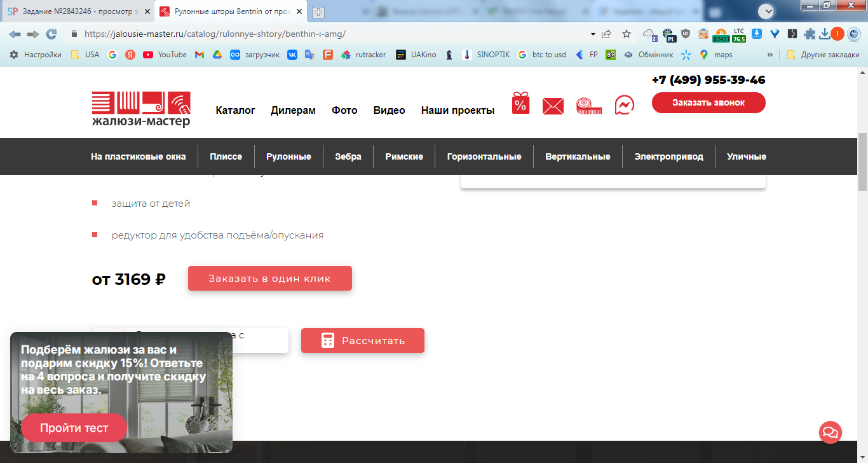Open the Дилерам menu item
The image size is (868, 463).
point(293,110)
